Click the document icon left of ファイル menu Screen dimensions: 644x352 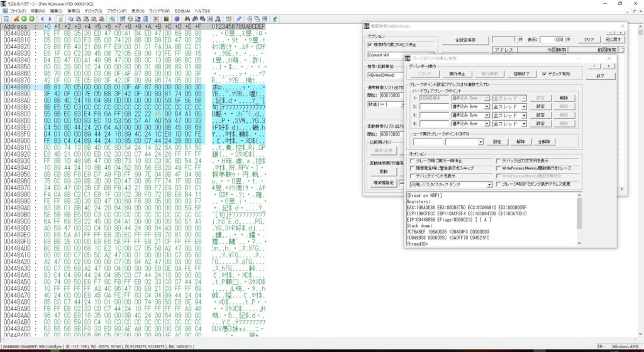click(4, 11)
